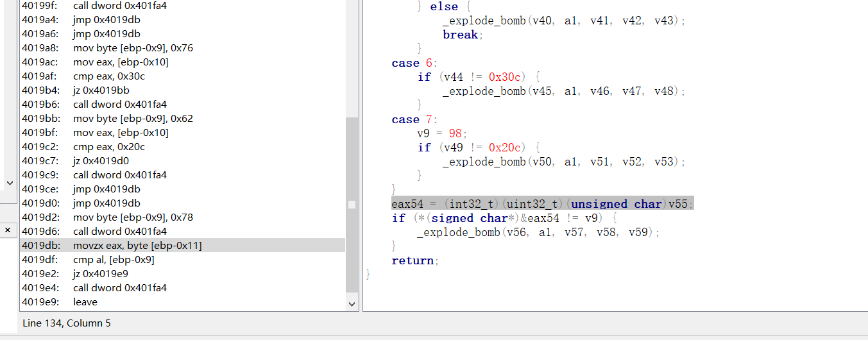The width and height of the screenshot is (868, 340).
Task: Select line 4019d2 mov byte 0x78
Action: (182, 217)
